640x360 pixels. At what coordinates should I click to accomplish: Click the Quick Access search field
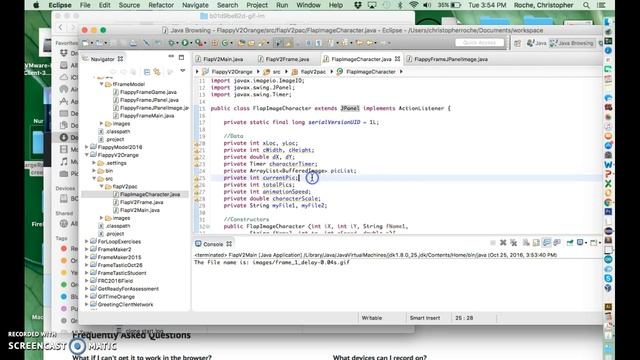point(479,42)
